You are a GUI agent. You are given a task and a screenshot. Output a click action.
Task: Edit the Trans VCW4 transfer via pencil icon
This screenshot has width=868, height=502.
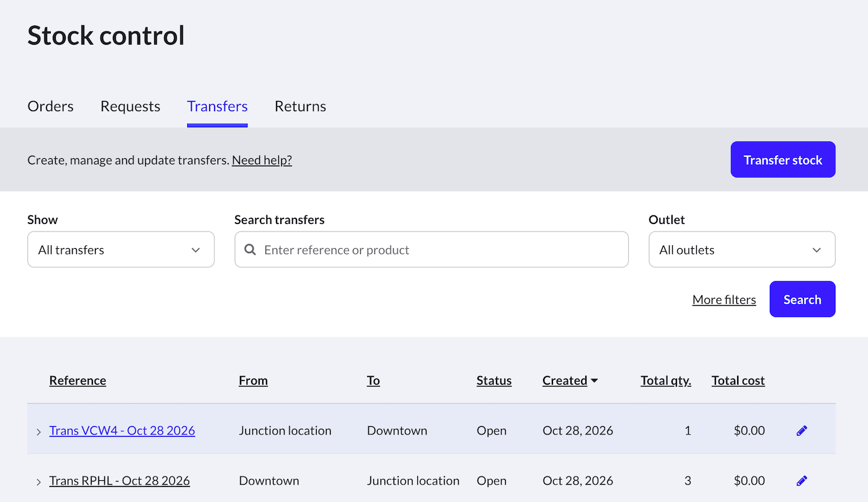point(802,430)
